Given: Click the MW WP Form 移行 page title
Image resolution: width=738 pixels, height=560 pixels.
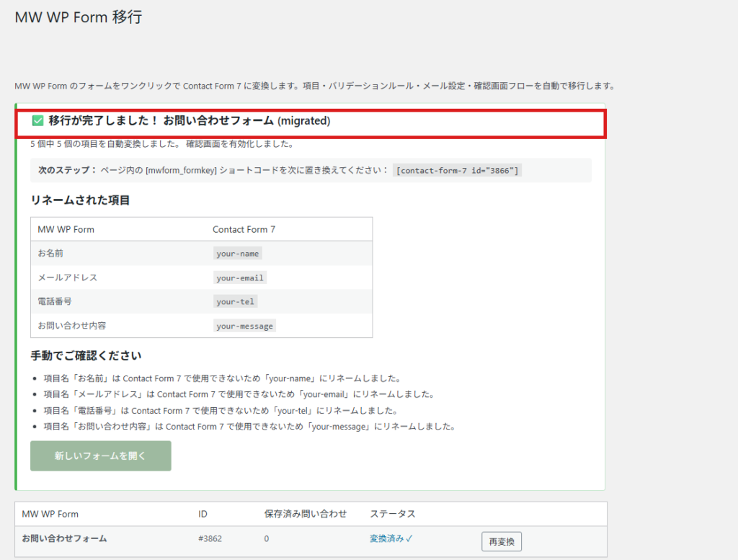Looking at the screenshot, I should (x=78, y=17).
